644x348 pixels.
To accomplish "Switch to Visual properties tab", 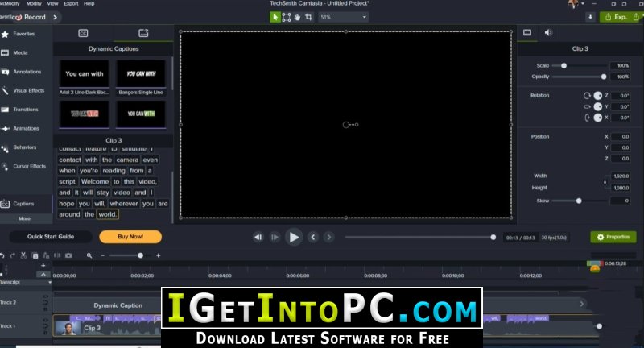I will (x=527, y=32).
